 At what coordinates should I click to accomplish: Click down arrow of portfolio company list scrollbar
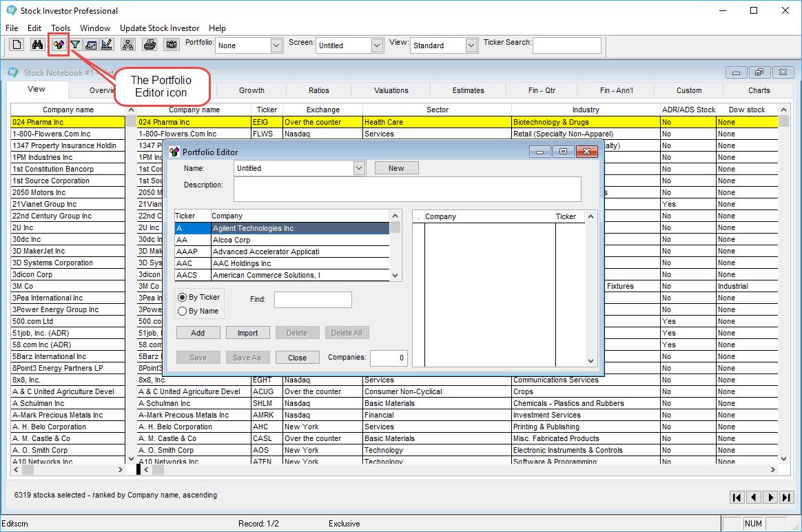click(590, 360)
